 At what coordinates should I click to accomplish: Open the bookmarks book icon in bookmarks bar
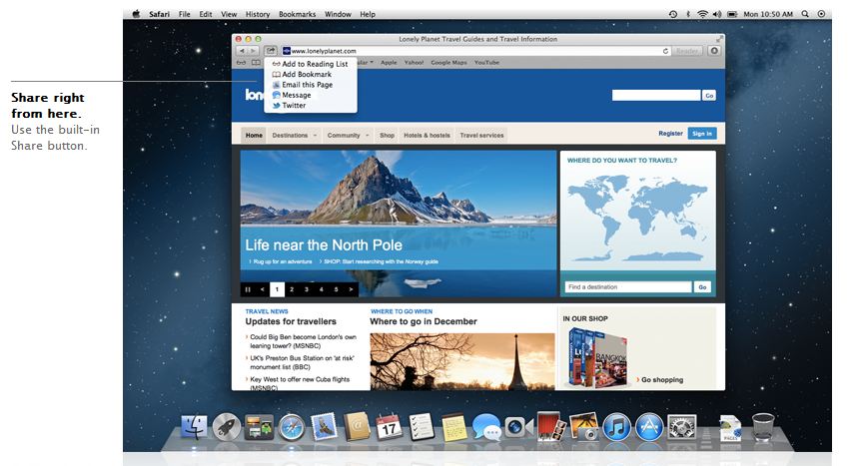click(x=256, y=63)
